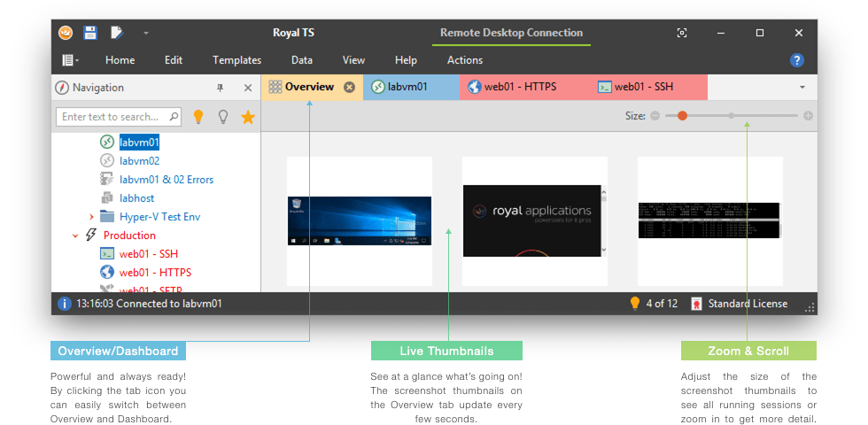868x425 pixels.
Task: Increase thumbnail size with plus button
Action: [808, 116]
